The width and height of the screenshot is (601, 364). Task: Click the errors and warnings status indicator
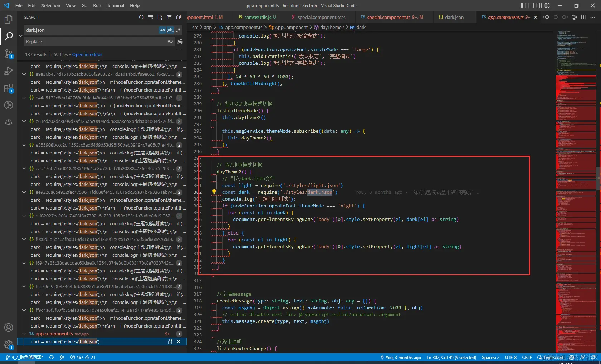pos(83,357)
